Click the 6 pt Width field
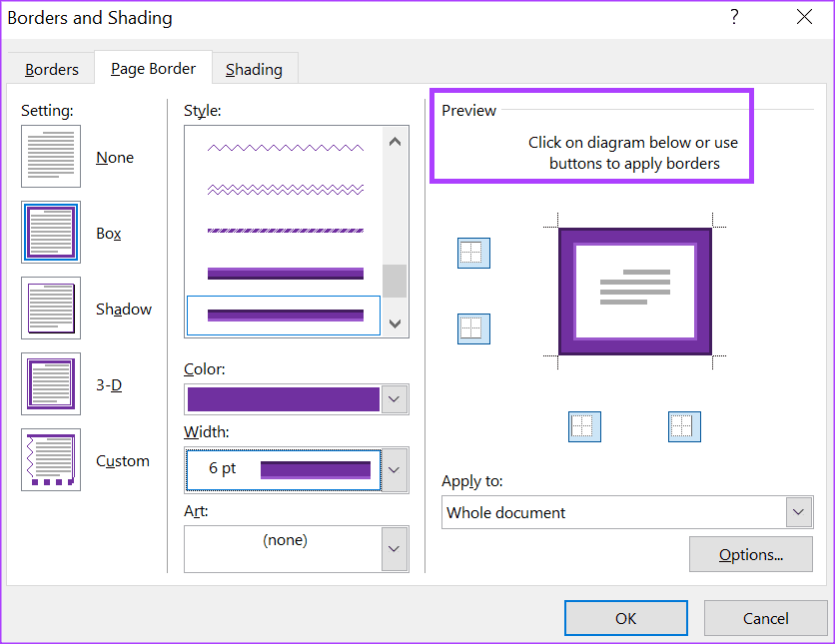Image resolution: width=835 pixels, height=644 pixels. [284, 470]
